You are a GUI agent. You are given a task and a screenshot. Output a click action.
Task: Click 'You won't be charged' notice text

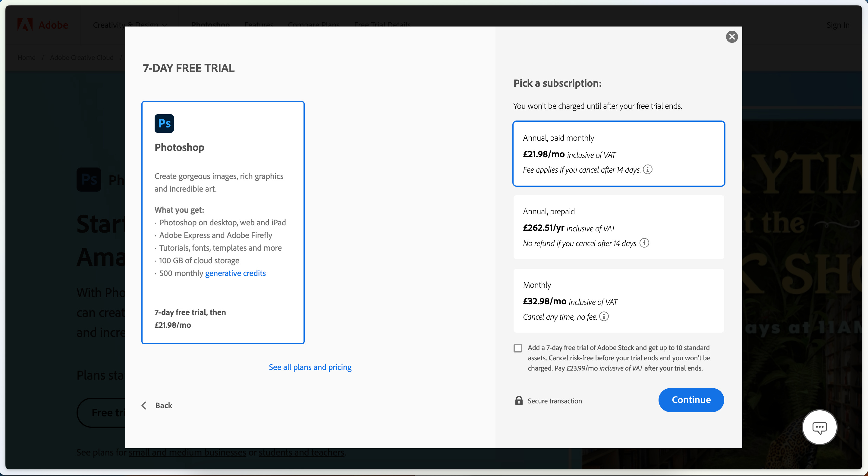(x=597, y=106)
